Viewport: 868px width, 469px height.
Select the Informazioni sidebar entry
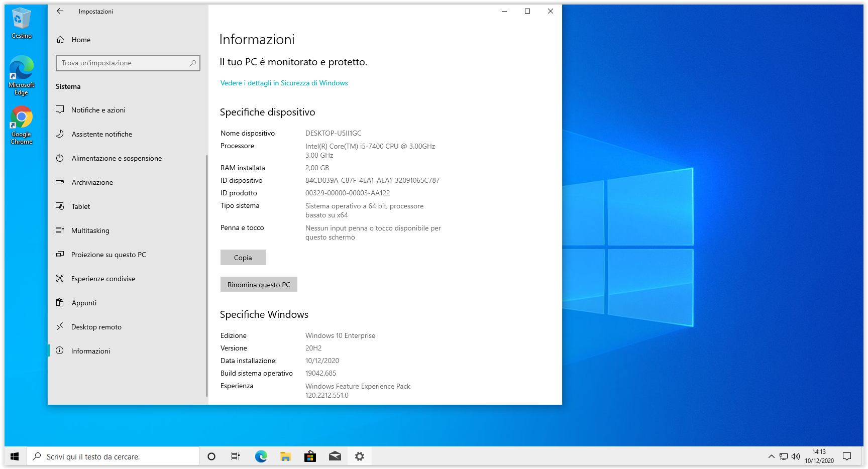128,351
